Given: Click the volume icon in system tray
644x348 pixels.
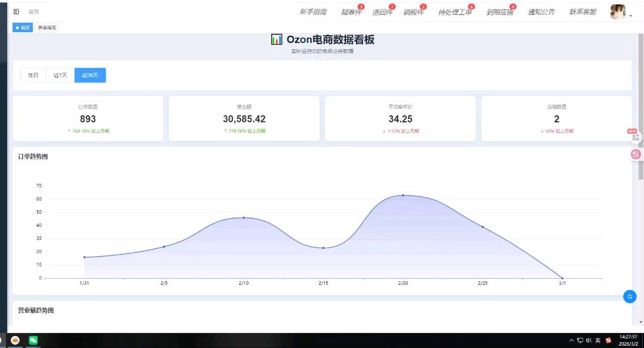Looking at the screenshot, I should 589,340.
